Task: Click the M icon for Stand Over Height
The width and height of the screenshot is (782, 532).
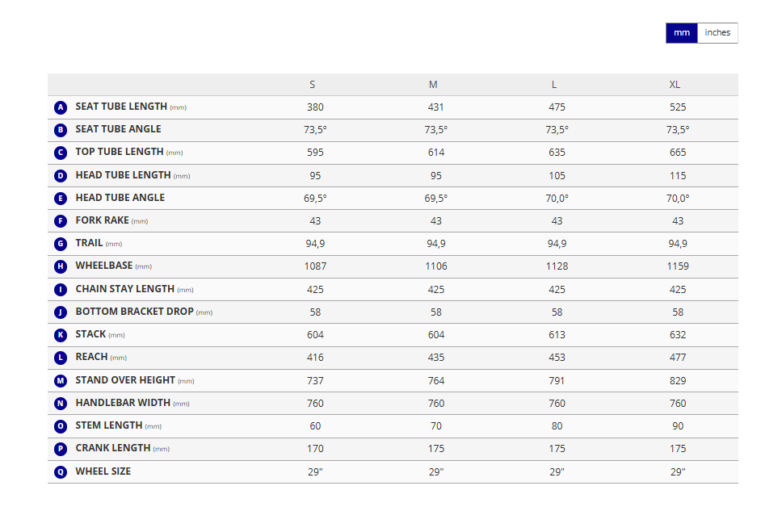Action: [61, 380]
